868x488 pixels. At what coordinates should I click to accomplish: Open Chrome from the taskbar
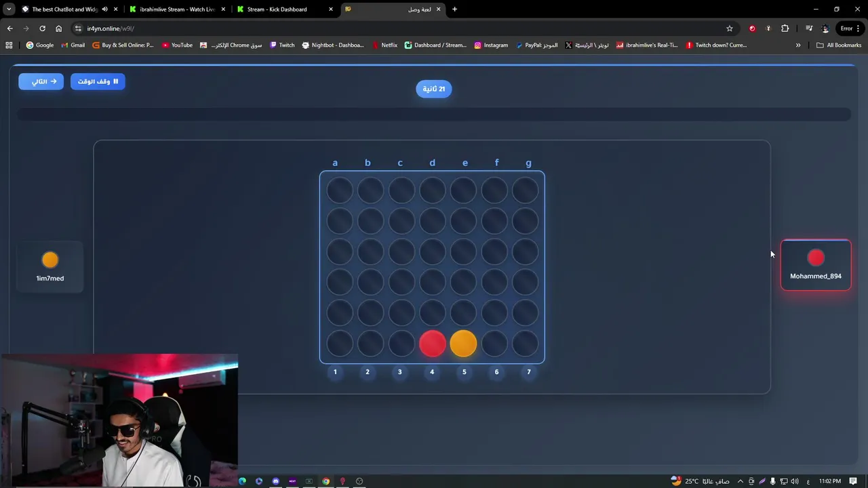[325, 481]
